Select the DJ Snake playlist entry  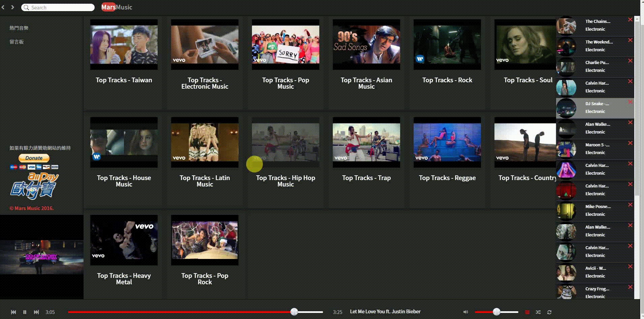point(595,108)
